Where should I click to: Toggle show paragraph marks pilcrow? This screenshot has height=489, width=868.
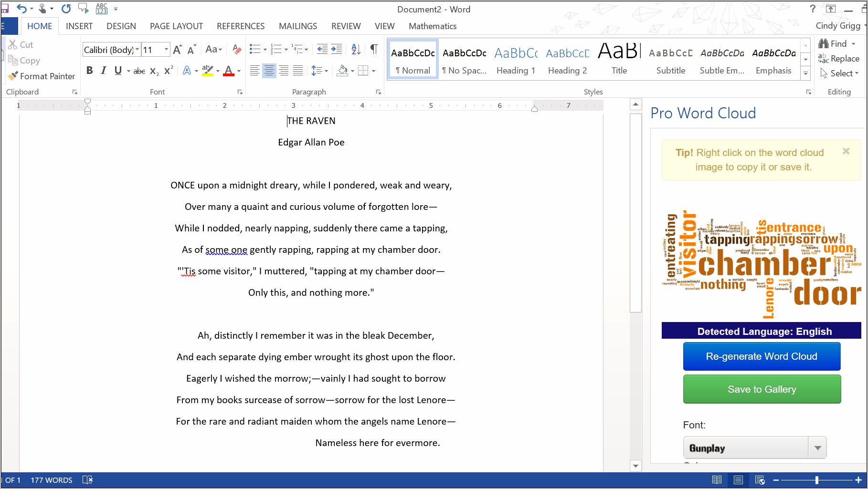374,49
